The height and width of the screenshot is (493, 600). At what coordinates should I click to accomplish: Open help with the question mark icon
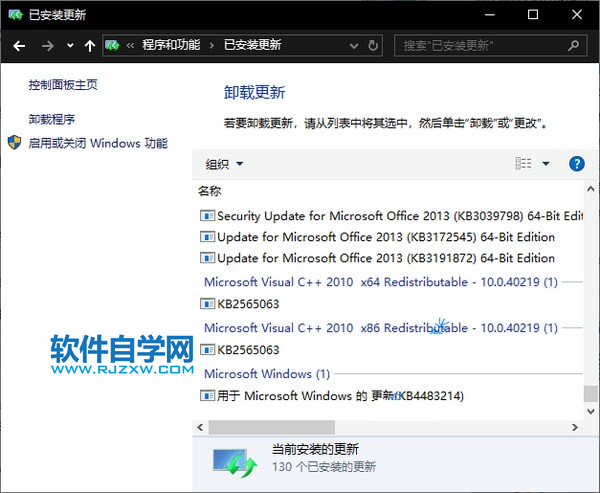click(577, 164)
